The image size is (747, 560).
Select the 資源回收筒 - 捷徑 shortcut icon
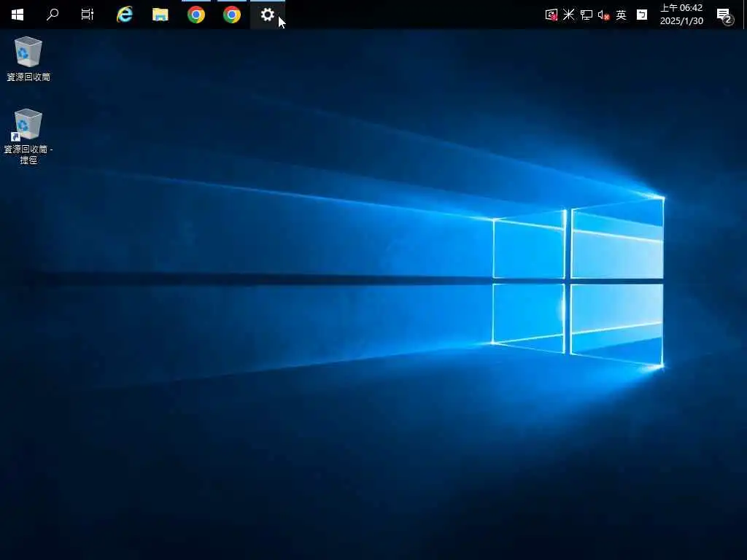click(x=28, y=136)
